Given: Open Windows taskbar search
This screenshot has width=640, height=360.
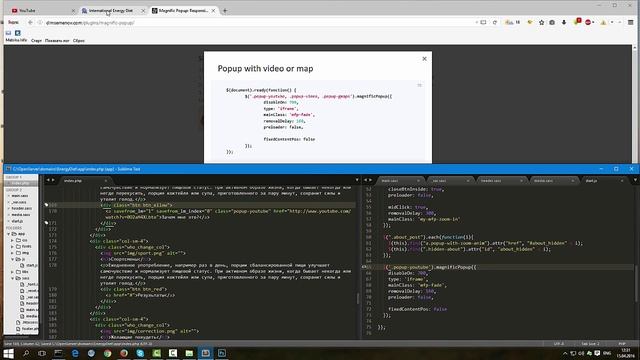Looking at the screenshot, I should click(x=26, y=353).
